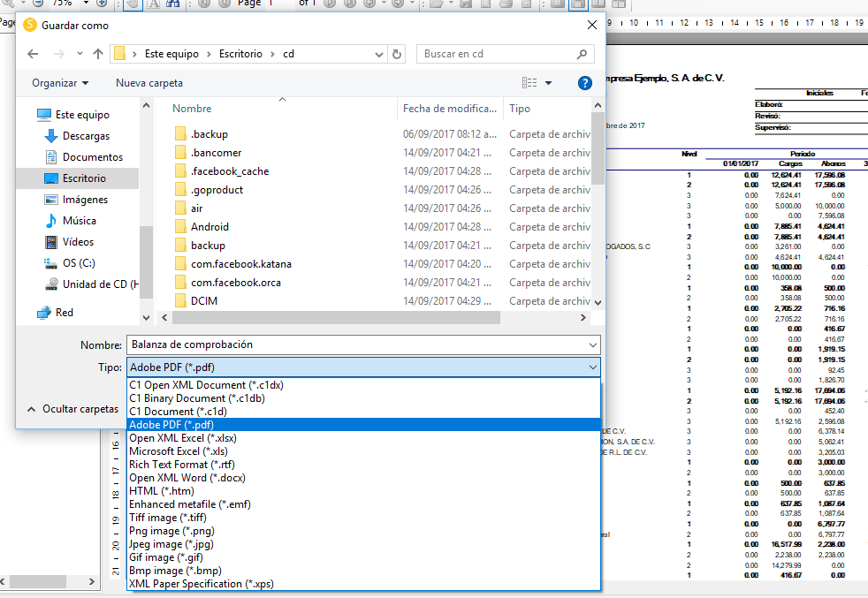The width and height of the screenshot is (868, 598).
Task: Click the back navigation arrow
Action: 33,54
